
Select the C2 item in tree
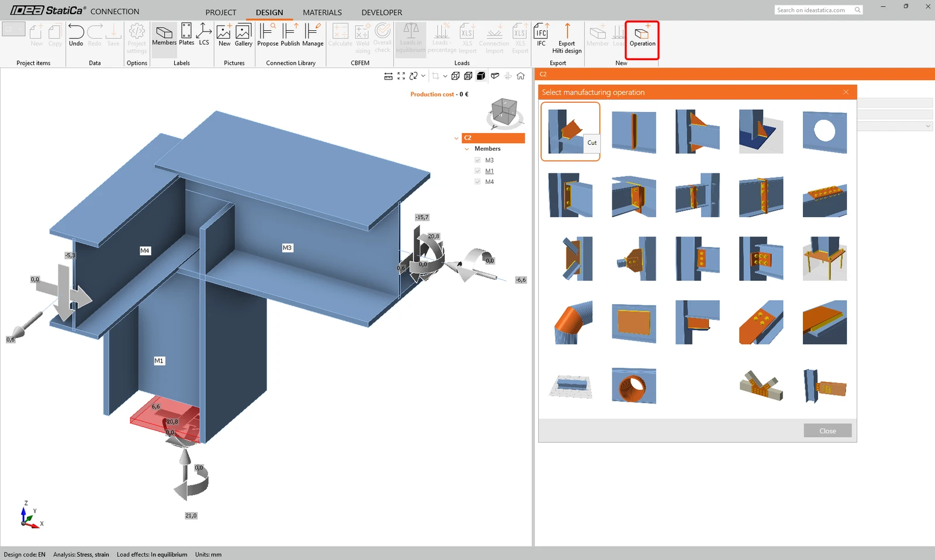[x=493, y=138]
